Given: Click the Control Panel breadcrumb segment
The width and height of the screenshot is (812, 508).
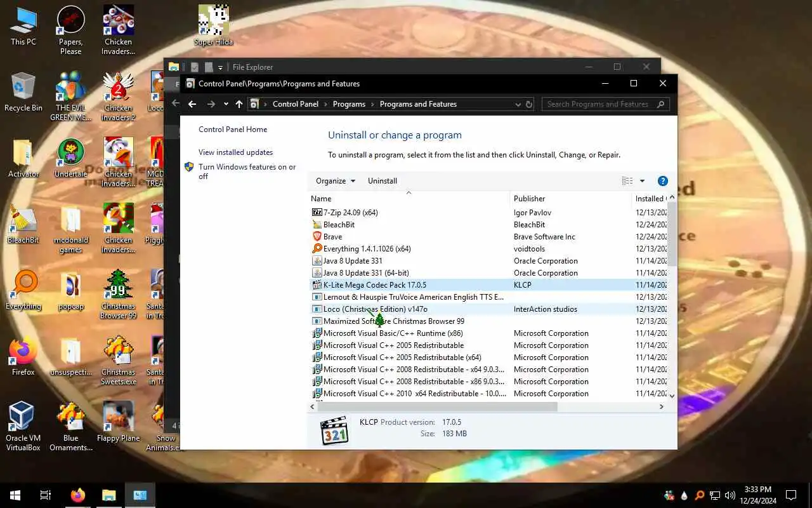Looking at the screenshot, I should (x=296, y=104).
